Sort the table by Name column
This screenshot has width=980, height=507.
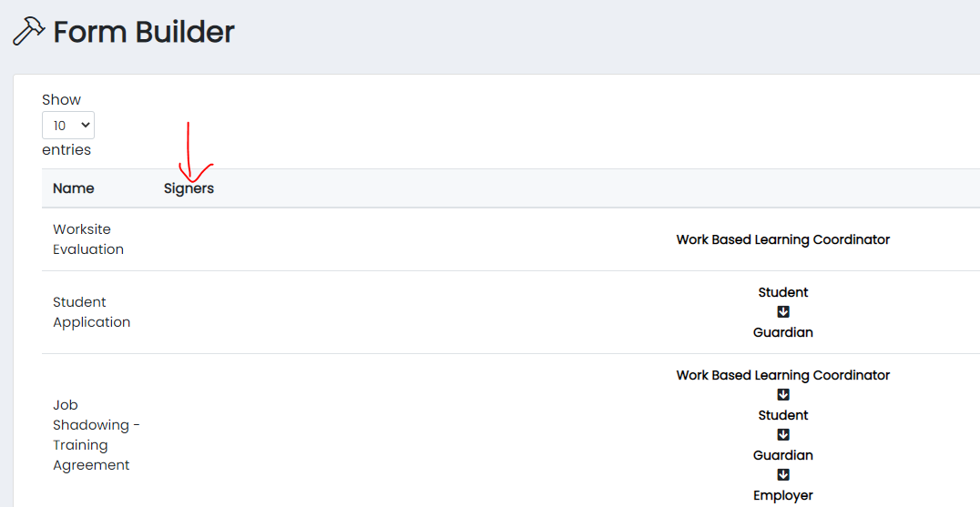tap(74, 188)
